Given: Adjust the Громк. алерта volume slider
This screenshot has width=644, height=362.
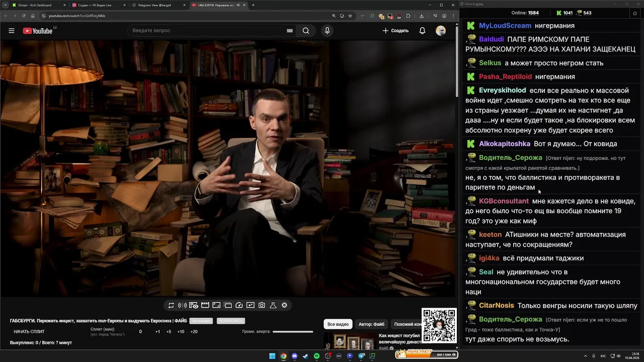Looking at the screenshot, I should [293, 332].
